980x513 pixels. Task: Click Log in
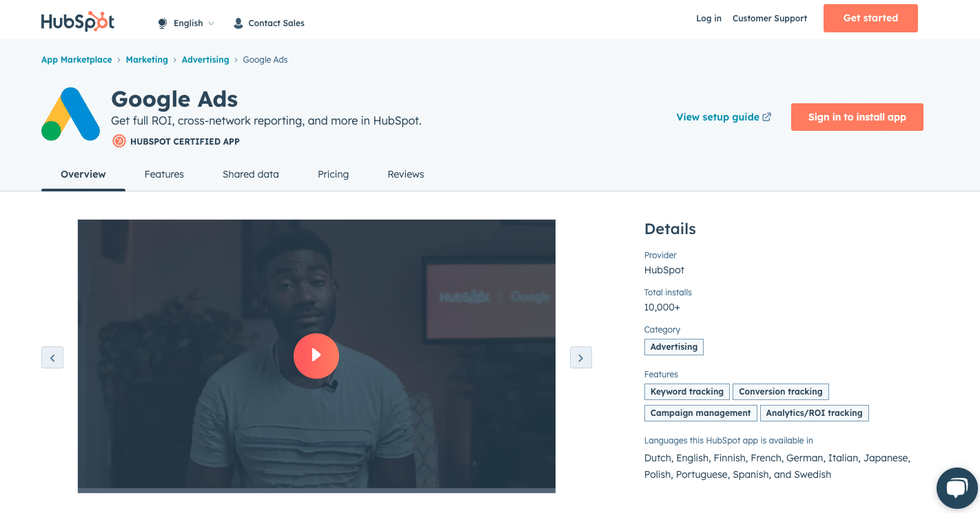tap(708, 19)
